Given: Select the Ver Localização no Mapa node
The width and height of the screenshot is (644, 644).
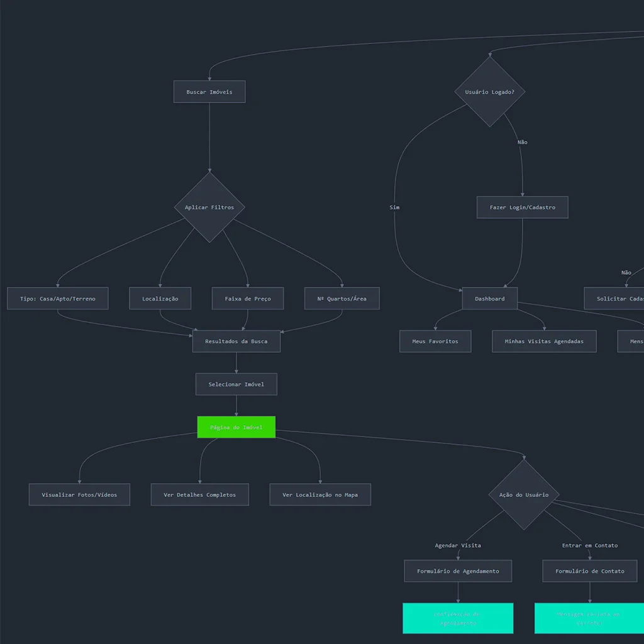Looking at the screenshot, I should pos(320,495).
